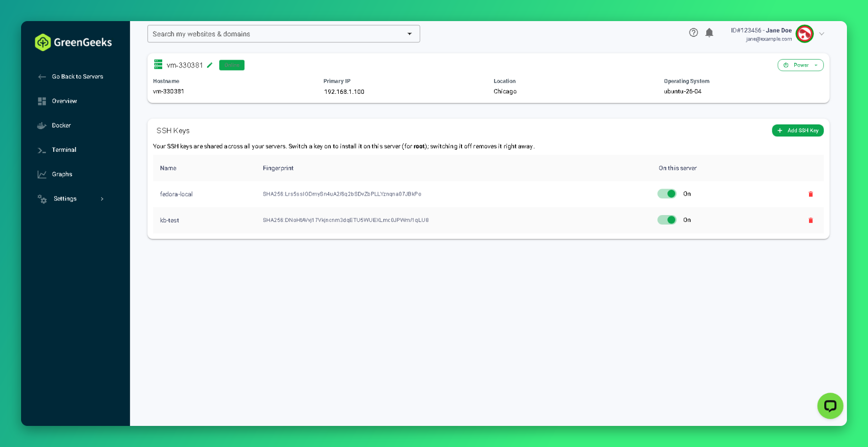The image size is (868, 447).
Task: Edit server name with pencil icon
Action: click(x=210, y=65)
